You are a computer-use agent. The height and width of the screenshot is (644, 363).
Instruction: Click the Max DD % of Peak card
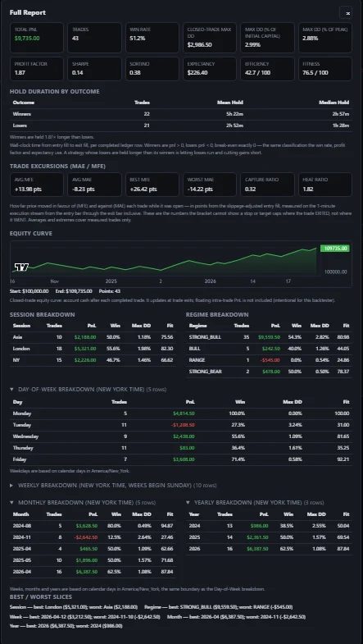324,38
